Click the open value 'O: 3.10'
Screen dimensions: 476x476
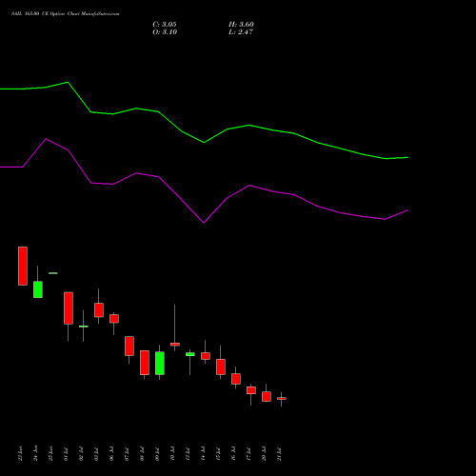pos(165,32)
